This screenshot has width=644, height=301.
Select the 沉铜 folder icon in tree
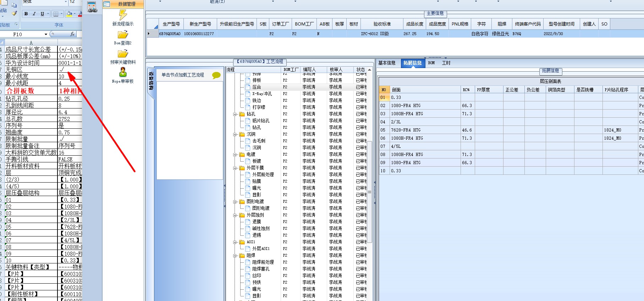coord(242,134)
